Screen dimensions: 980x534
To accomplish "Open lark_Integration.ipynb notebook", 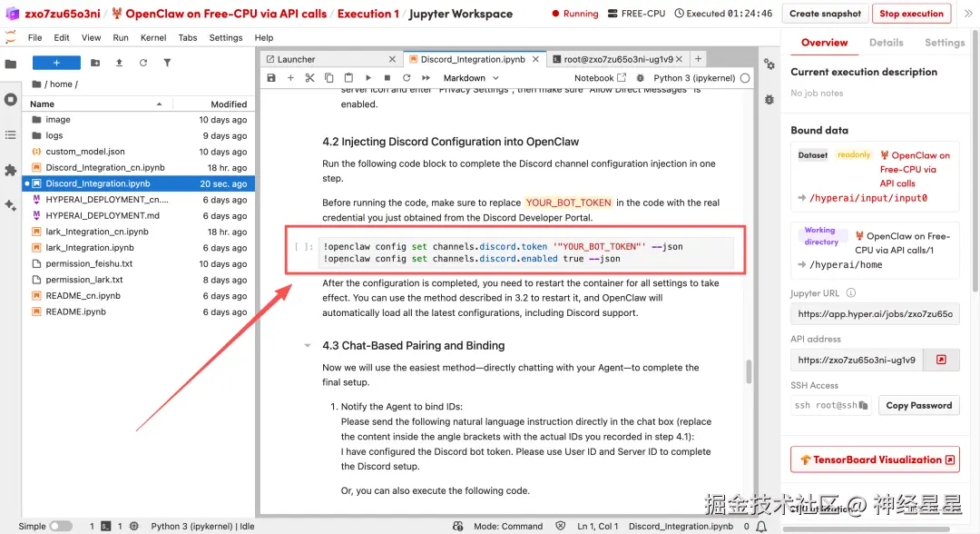I will [89, 248].
